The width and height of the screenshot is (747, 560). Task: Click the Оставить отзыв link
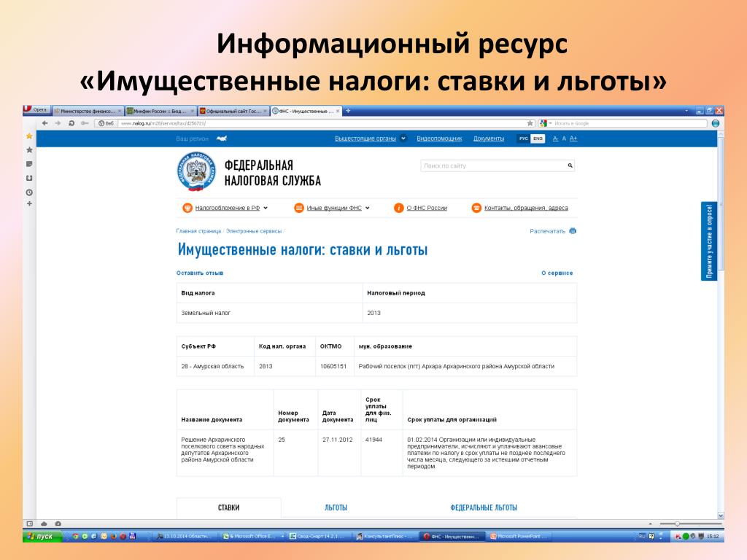(x=200, y=273)
